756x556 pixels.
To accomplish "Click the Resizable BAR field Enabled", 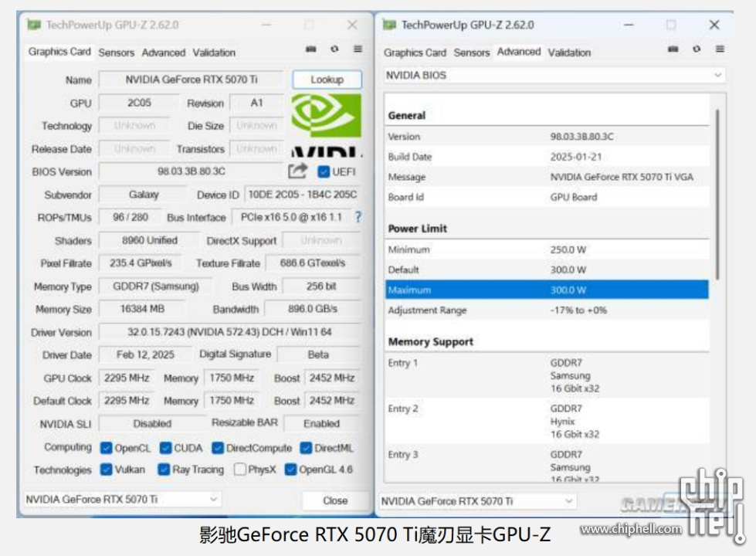I will point(321,423).
